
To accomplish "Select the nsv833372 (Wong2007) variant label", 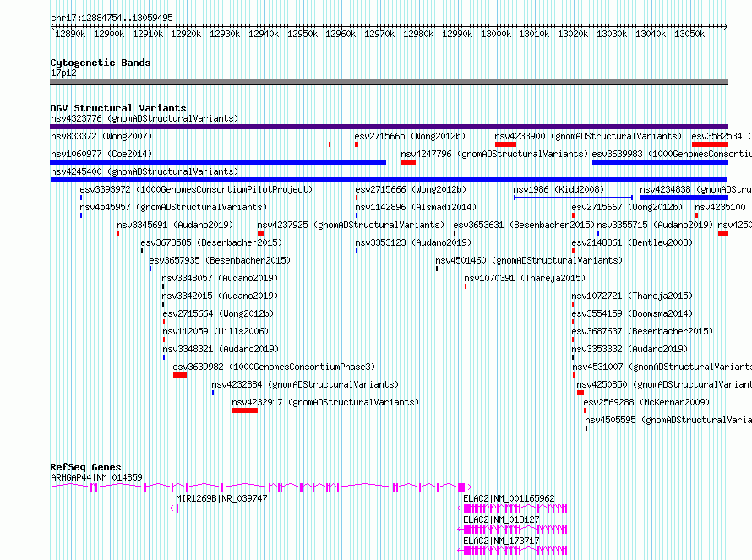I will click(101, 136).
